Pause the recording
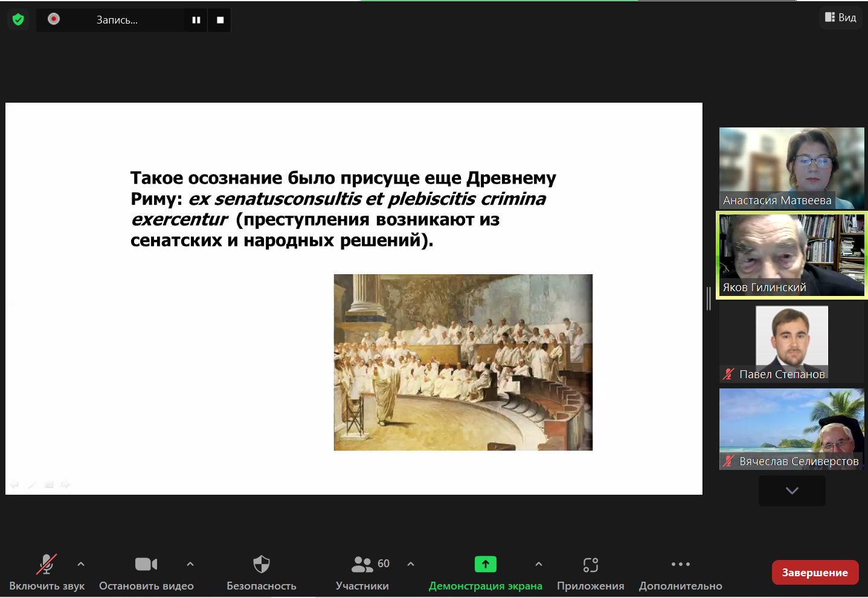The width and height of the screenshot is (868, 598). 196,20
